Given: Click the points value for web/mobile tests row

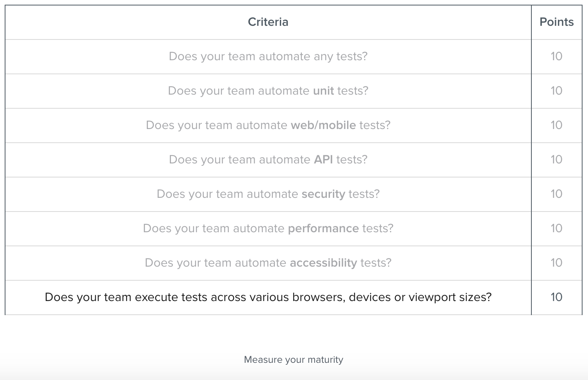Looking at the screenshot, I should pyautogui.click(x=556, y=125).
